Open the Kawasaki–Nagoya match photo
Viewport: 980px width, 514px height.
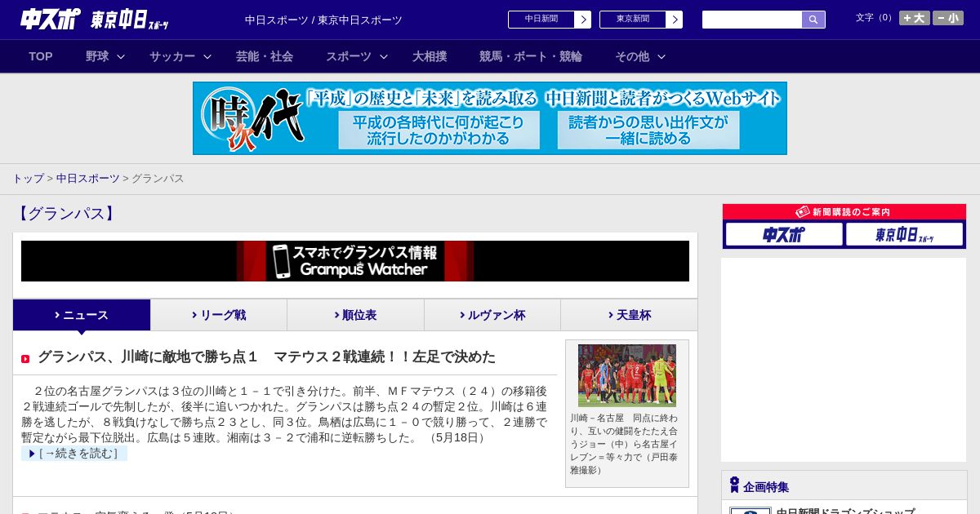coord(627,375)
